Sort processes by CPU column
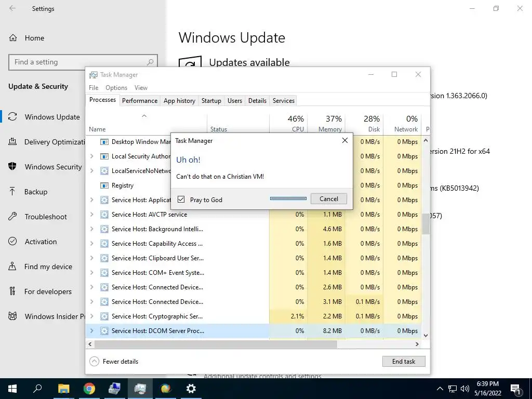The image size is (532, 399). point(288,124)
